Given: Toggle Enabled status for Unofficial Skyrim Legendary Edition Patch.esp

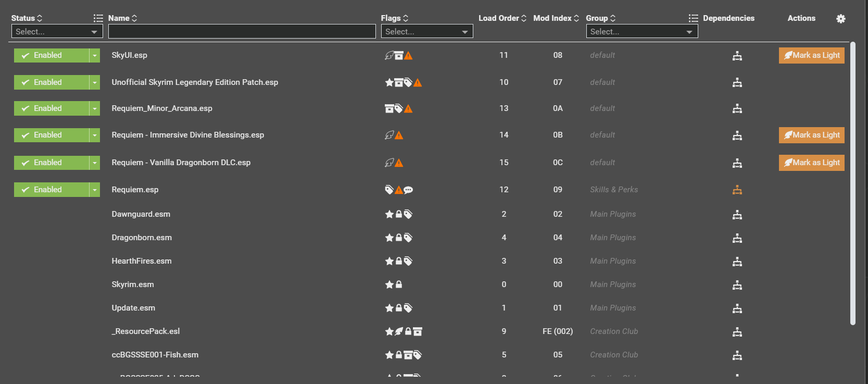Looking at the screenshot, I should tap(52, 82).
